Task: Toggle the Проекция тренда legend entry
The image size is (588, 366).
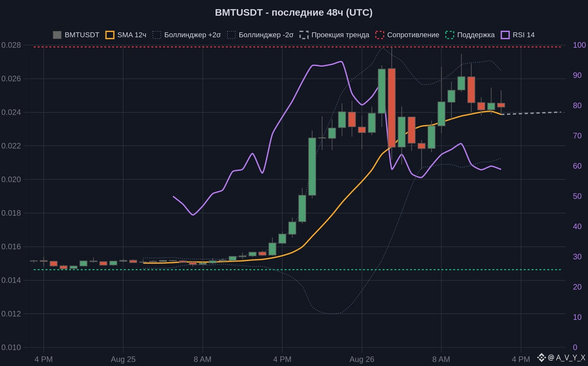Action: [334, 35]
